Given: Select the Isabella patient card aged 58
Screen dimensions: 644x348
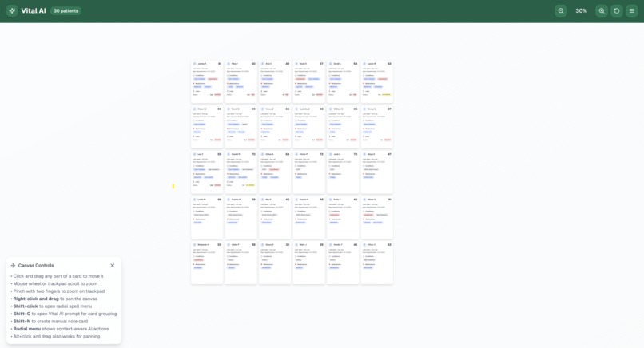Looking at the screenshot, I should [309, 125].
